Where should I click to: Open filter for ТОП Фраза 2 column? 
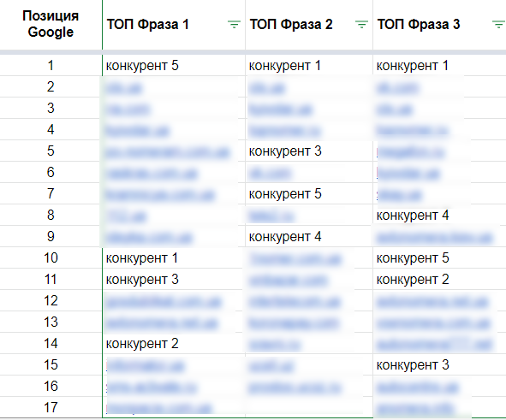coord(361,24)
